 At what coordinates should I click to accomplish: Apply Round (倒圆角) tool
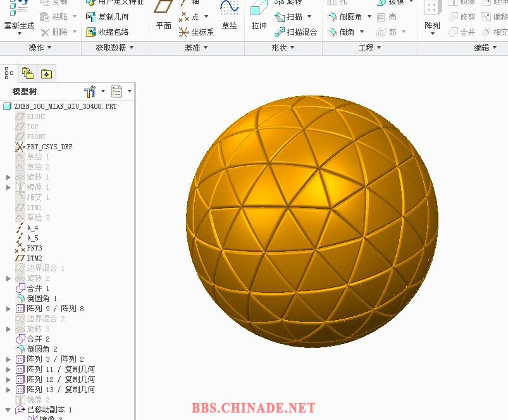coord(345,16)
